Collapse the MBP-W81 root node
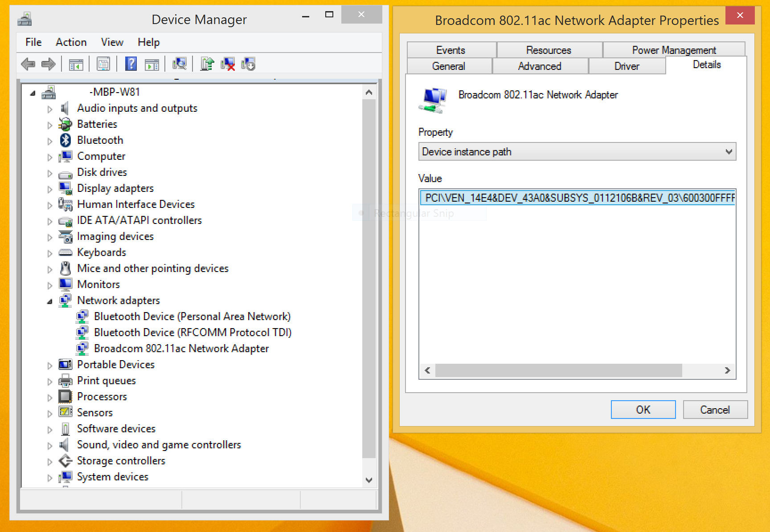This screenshot has height=532, width=770. coord(33,93)
